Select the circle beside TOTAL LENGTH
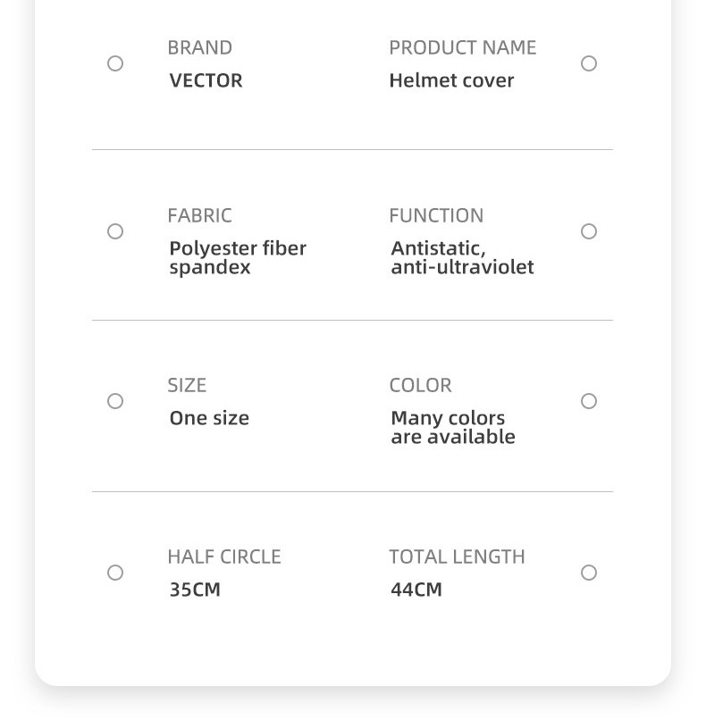Image resolution: width=706 pixels, height=728 pixels. pyautogui.click(x=589, y=573)
